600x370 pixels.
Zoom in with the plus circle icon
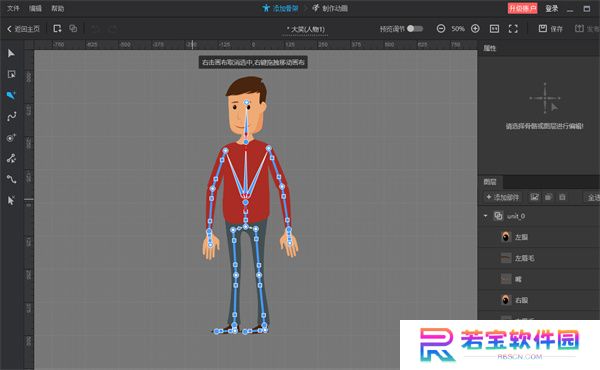[x=475, y=29]
